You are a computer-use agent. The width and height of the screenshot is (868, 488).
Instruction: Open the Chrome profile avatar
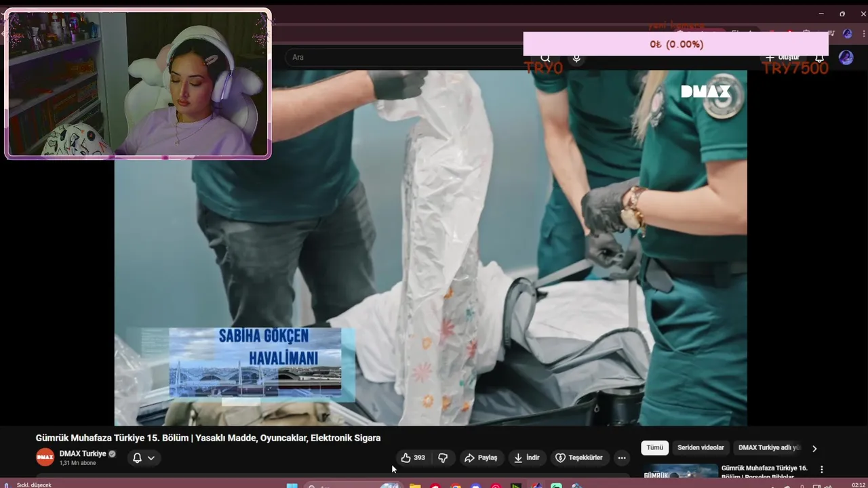pyautogui.click(x=847, y=33)
